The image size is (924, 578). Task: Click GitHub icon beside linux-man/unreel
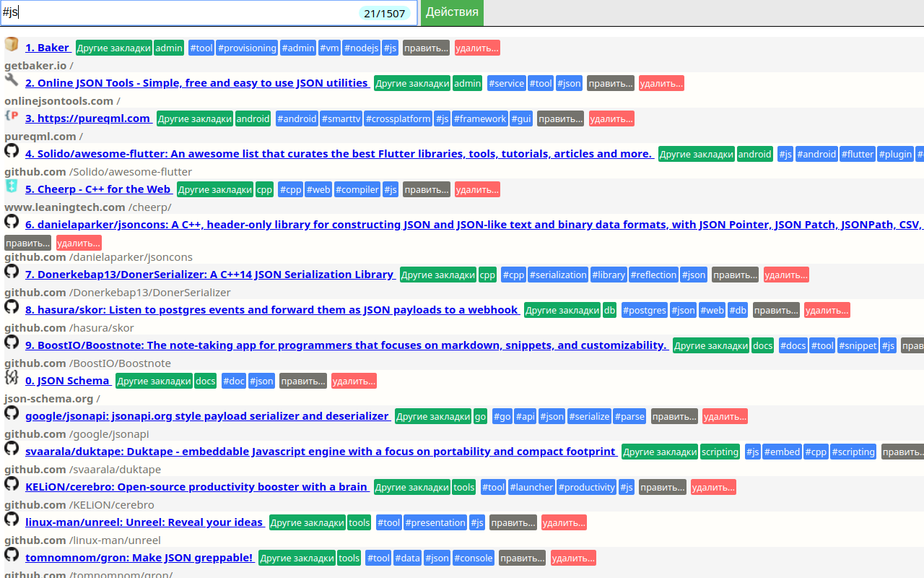(x=12, y=519)
